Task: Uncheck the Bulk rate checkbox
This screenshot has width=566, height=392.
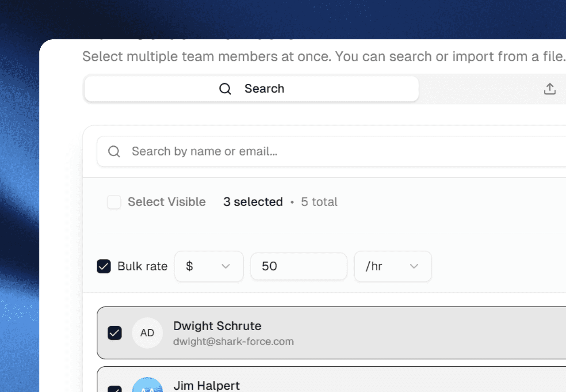Action: click(104, 266)
